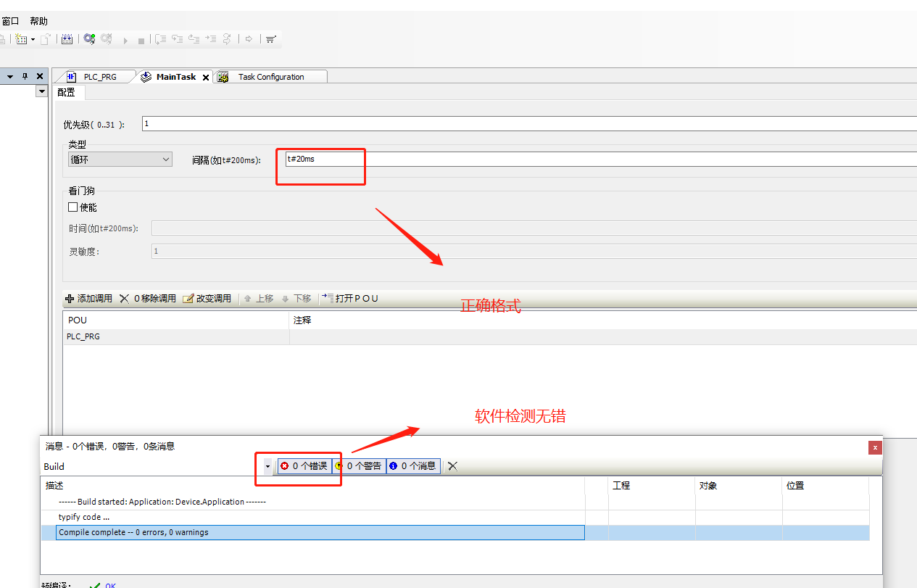Viewport: 917px width, 588px height.
Task: Switch to the Task Configuration tab
Action: [271, 77]
